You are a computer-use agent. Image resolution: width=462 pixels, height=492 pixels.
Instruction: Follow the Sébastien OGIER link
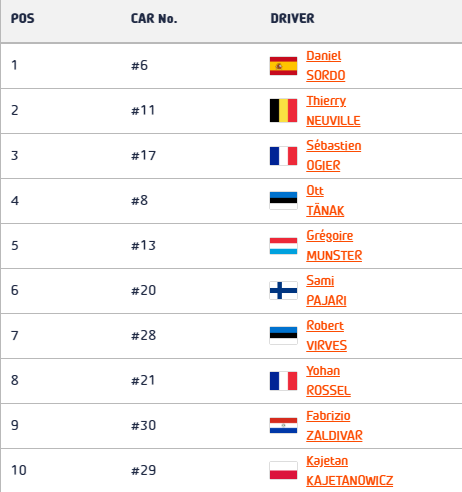tap(334, 156)
